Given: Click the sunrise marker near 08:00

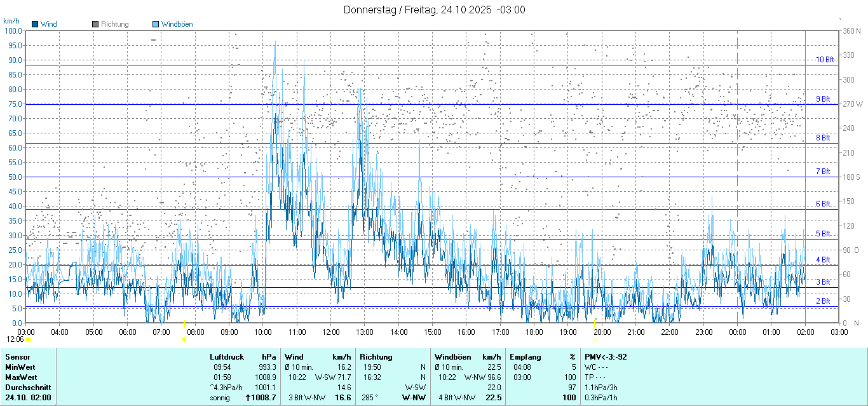Looking at the screenshot, I should tap(184, 339).
